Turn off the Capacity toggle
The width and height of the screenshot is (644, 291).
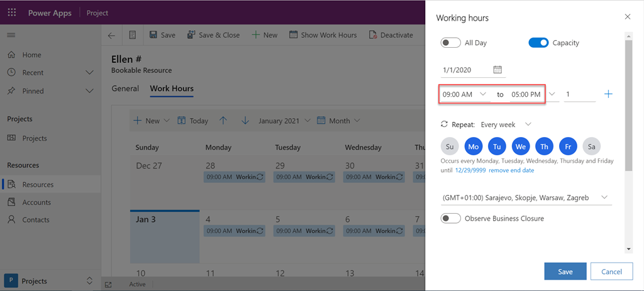coord(538,43)
